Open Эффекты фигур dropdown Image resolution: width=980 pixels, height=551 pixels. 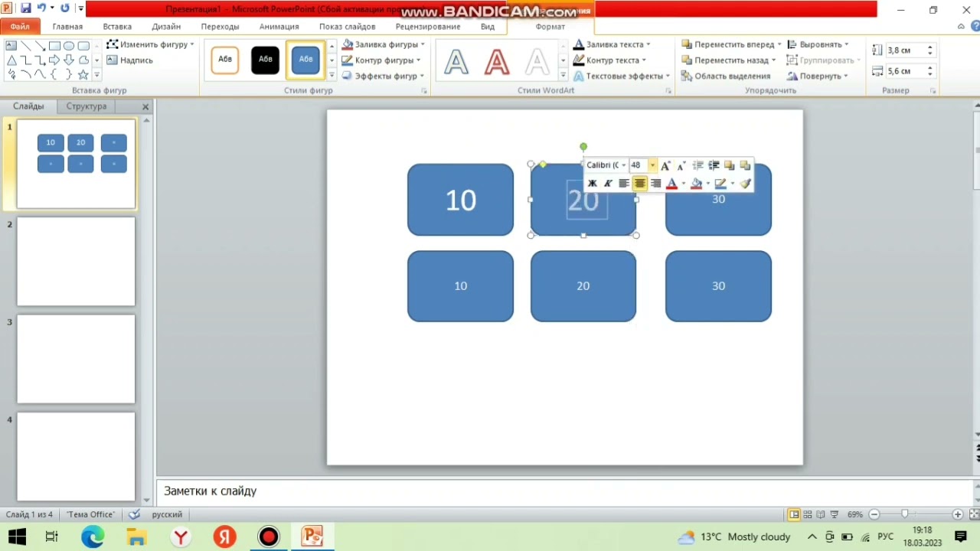[384, 76]
